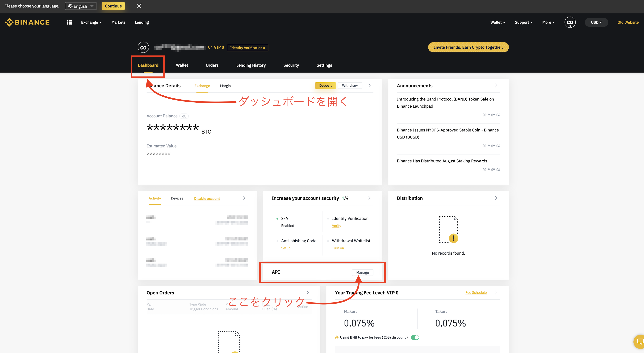Open Markets in the top navigation
This screenshot has width=644, height=353.
(x=118, y=22)
